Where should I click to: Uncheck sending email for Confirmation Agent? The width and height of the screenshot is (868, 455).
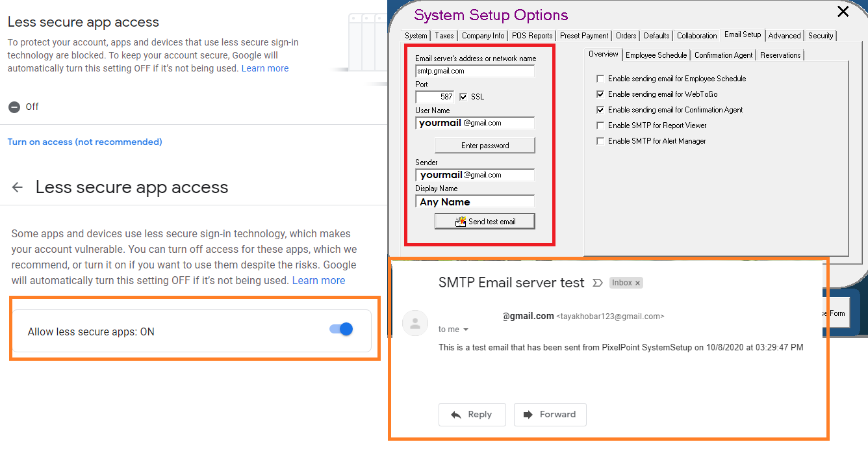coord(600,110)
